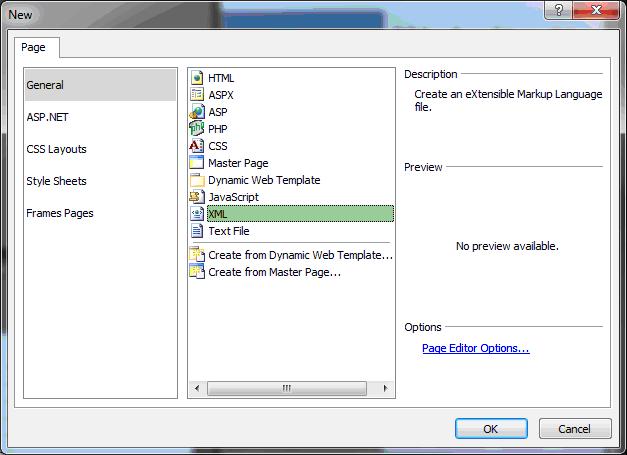Click the horizontal scrollbar thumb
The height and width of the screenshot is (455, 627).
pyautogui.click(x=287, y=388)
